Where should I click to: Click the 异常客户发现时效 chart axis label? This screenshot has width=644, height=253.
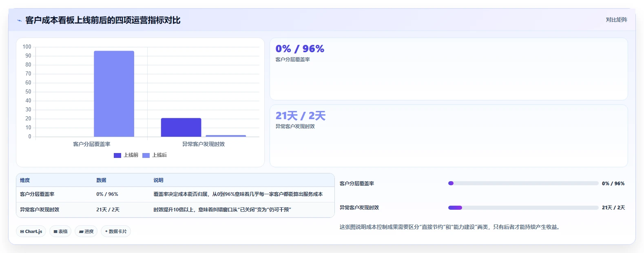(204, 144)
